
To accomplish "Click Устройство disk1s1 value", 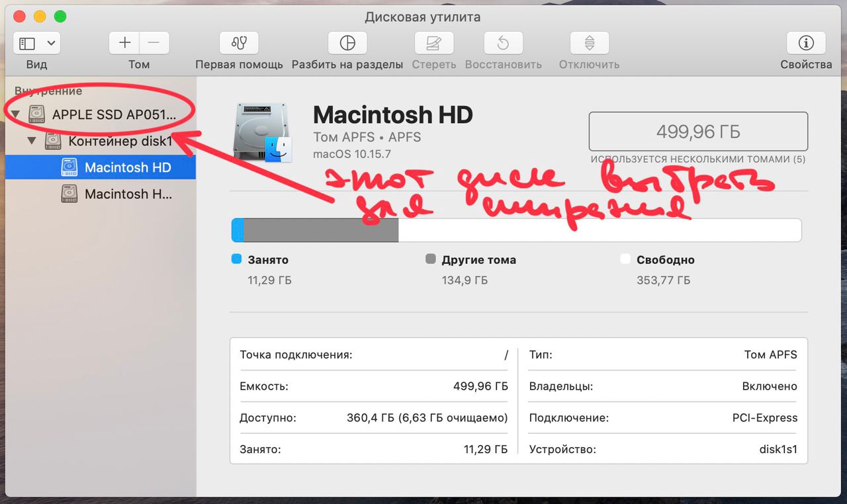I will [x=778, y=450].
